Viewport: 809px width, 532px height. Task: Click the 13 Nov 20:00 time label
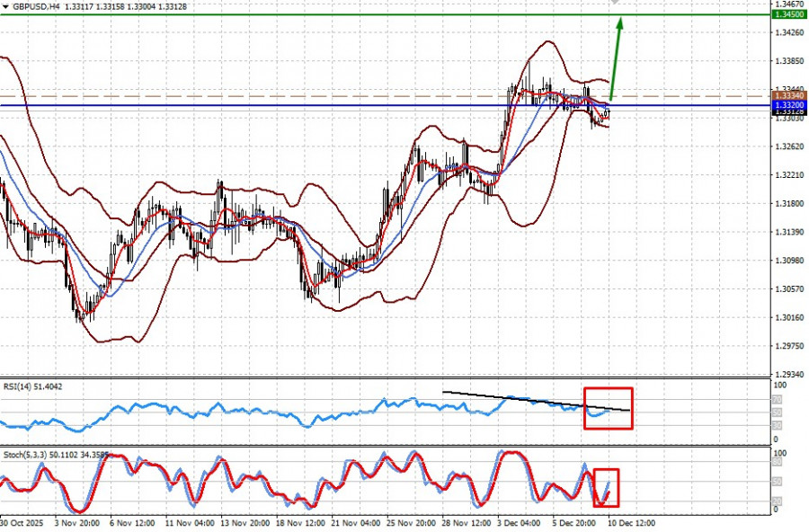245,523
